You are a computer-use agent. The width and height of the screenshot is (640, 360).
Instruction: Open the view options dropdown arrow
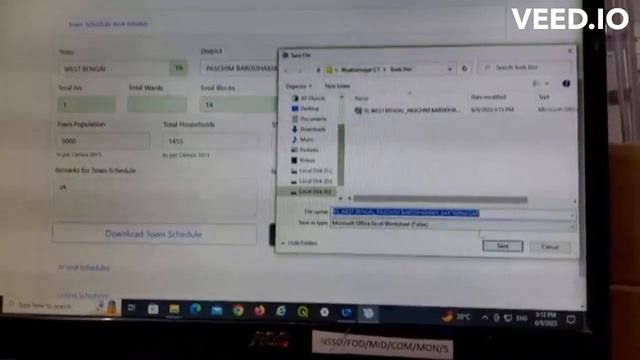point(547,84)
